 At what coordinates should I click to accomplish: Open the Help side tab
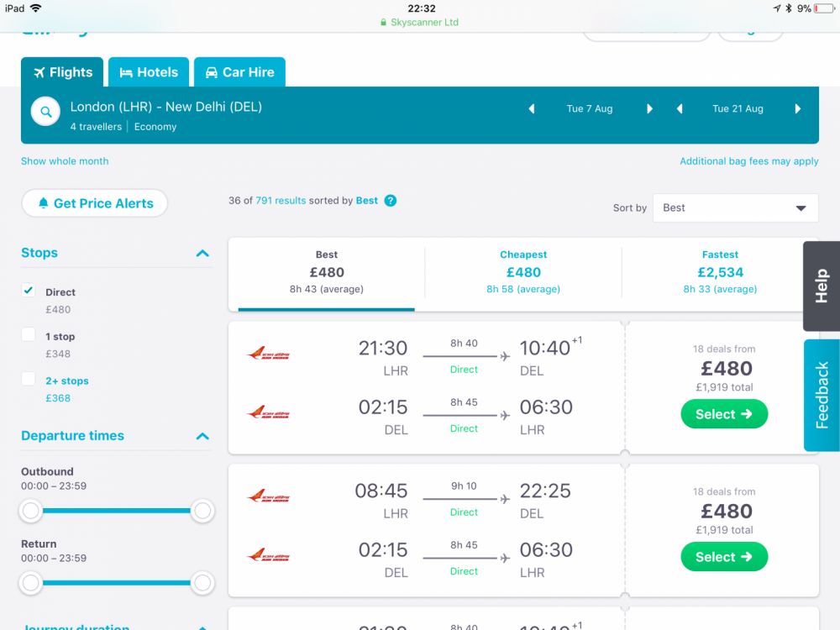click(822, 286)
